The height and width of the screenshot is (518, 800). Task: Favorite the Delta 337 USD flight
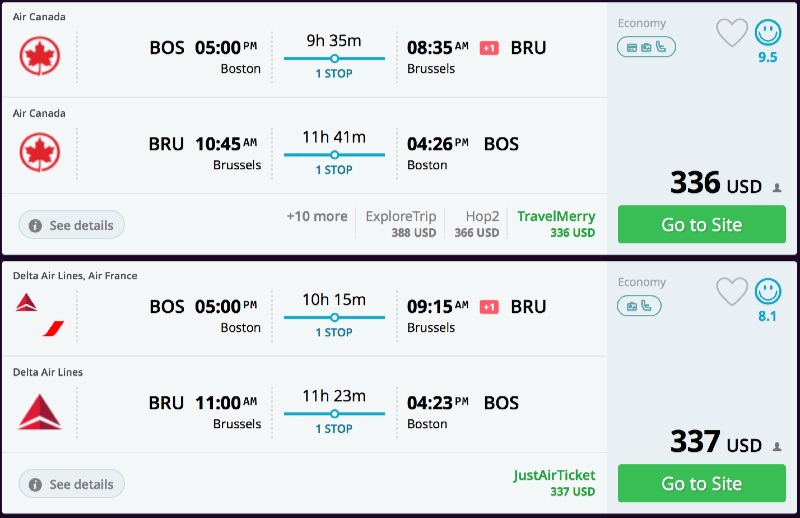pos(732,292)
